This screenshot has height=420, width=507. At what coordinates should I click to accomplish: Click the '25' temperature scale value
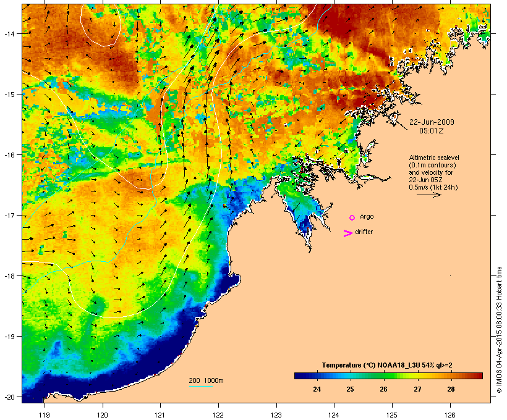pyautogui.click(x=350, y=389)
